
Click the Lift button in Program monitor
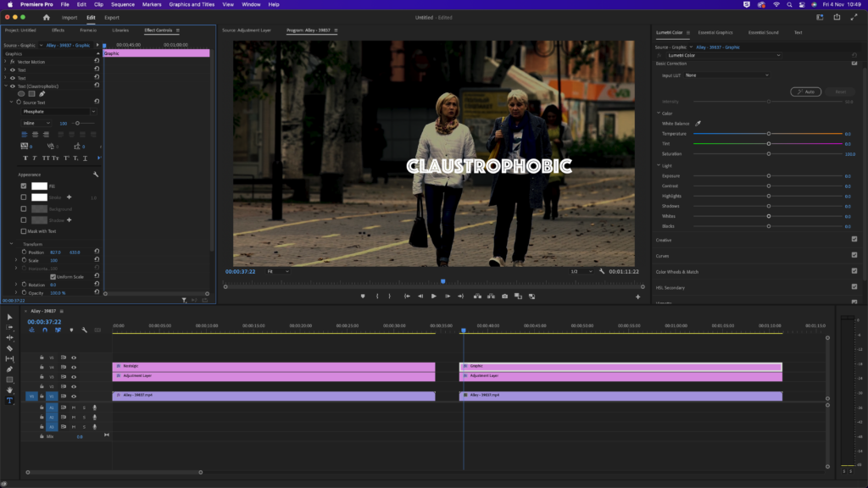coord(477,297)
